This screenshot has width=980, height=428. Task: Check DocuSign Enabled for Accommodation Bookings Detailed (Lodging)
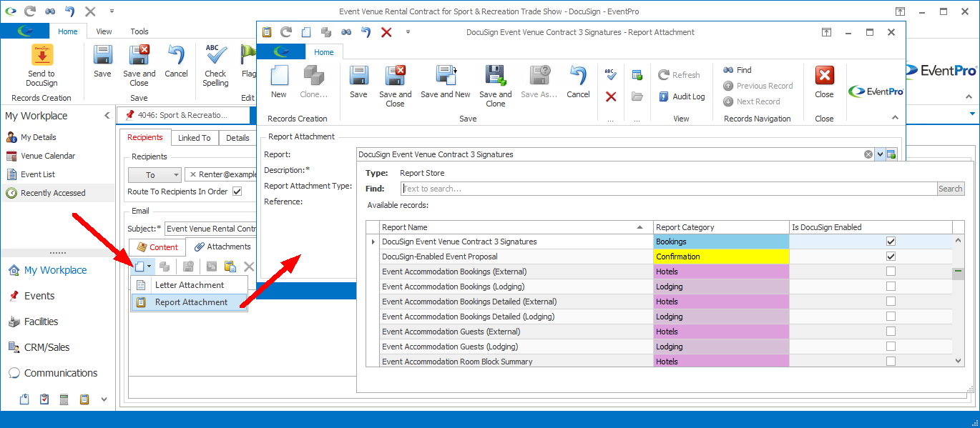click(x=891, y=317)
